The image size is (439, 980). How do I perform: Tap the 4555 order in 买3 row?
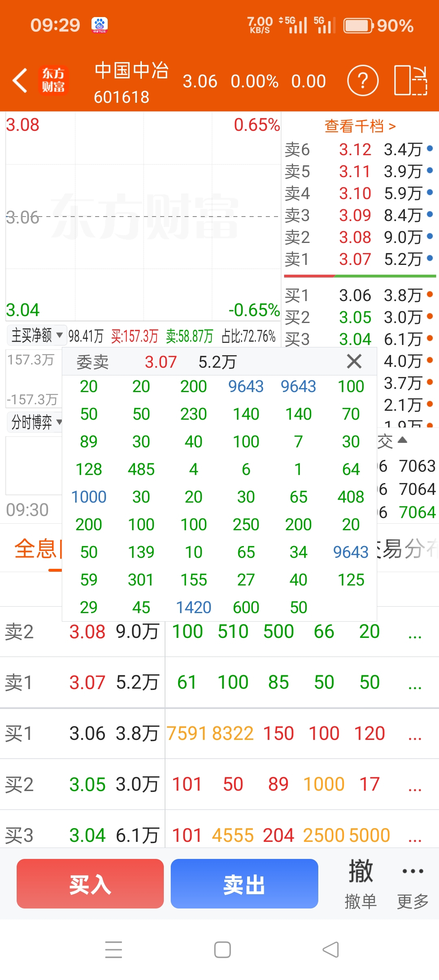[x=233, y=835]
